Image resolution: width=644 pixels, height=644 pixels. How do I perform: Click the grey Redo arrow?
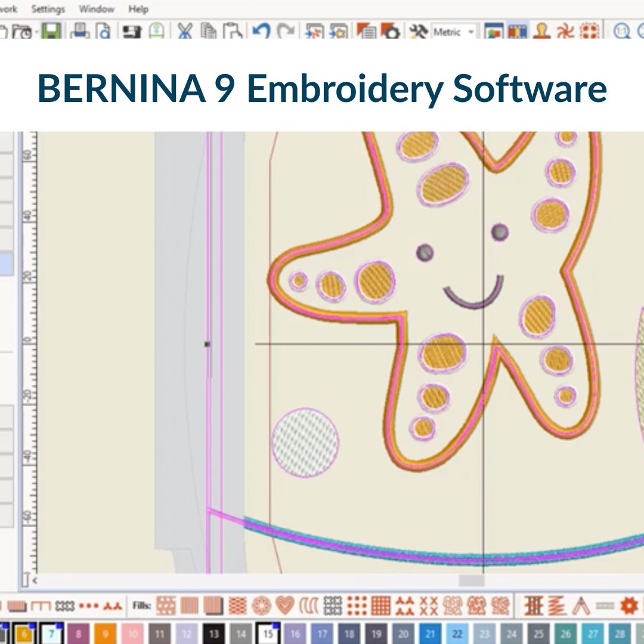pos(287,32)
